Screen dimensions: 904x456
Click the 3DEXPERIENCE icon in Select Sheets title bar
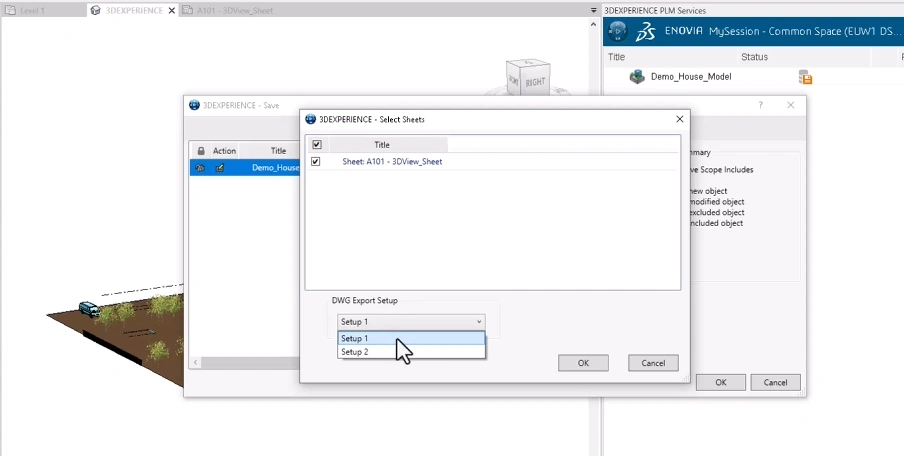[311, 119]
